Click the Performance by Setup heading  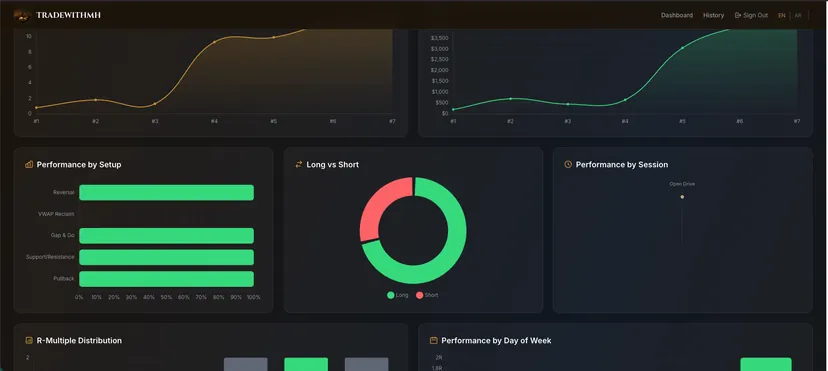(x=79, y=165)
